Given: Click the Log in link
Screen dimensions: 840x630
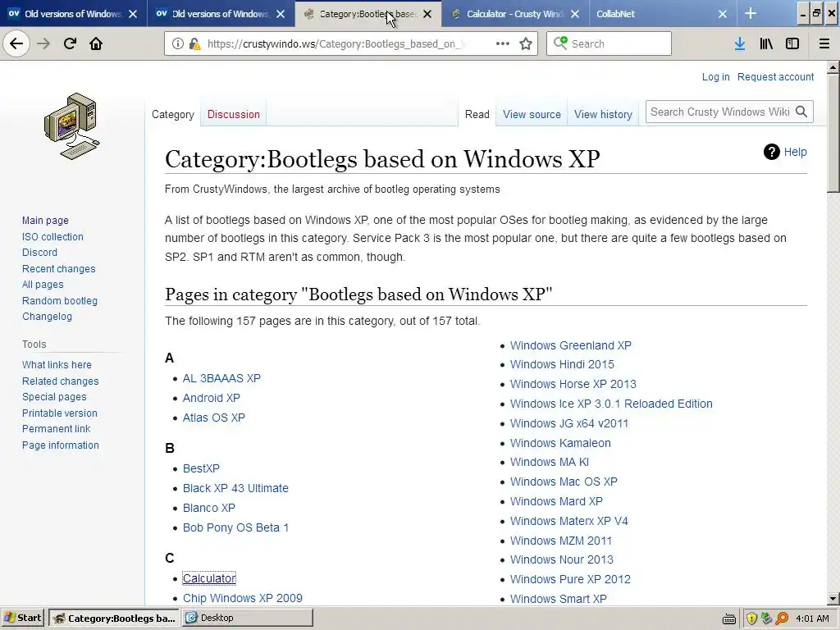Looking at the screenshot, I should click(715, 76).
